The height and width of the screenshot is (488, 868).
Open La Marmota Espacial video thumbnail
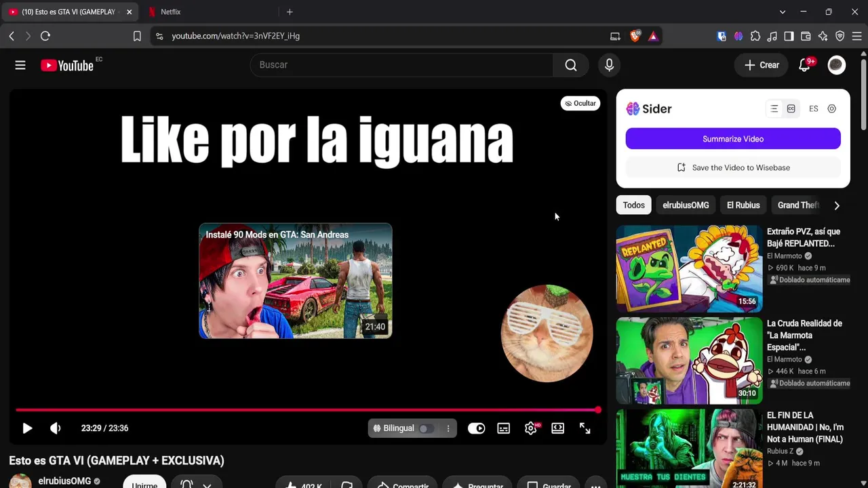pyautogui.click(x=690, y=361)
